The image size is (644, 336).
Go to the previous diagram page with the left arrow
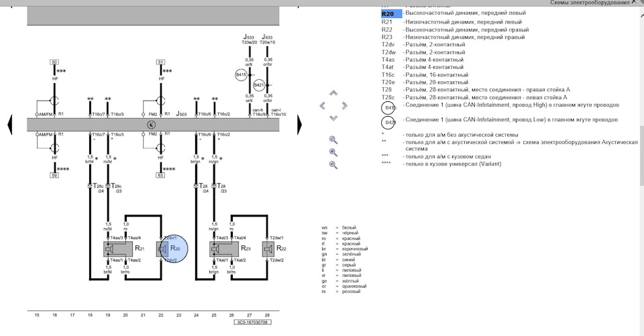[9, 124]
